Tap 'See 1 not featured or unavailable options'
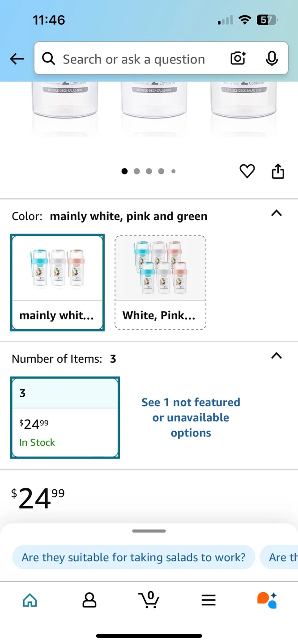 click(191, 417)
